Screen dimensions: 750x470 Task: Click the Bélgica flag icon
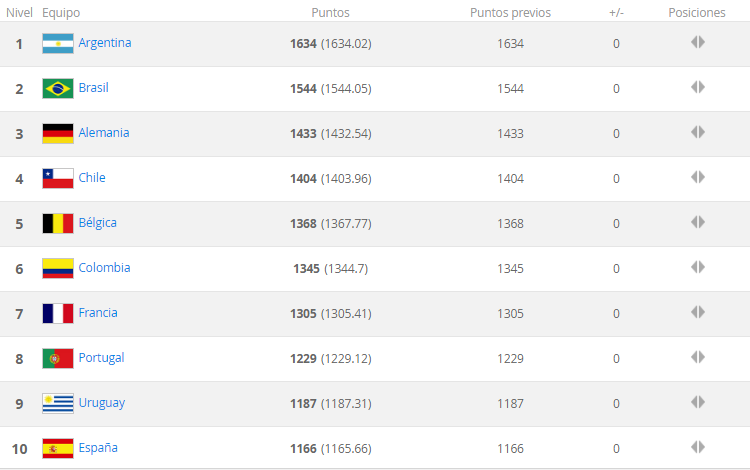58,224
